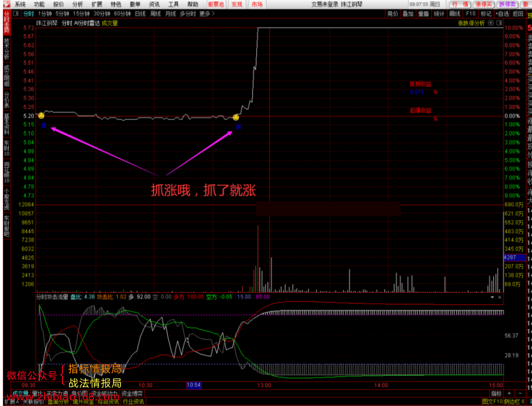Click the 统计 toolbar button
Image resolution: width=532 pixels, height=406 pixels.
point(439,14)
